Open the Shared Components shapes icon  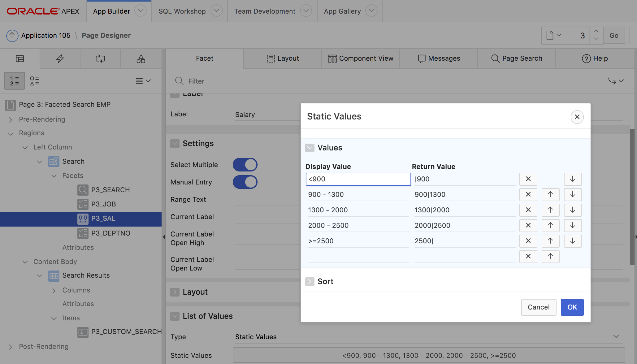point(141,58)
